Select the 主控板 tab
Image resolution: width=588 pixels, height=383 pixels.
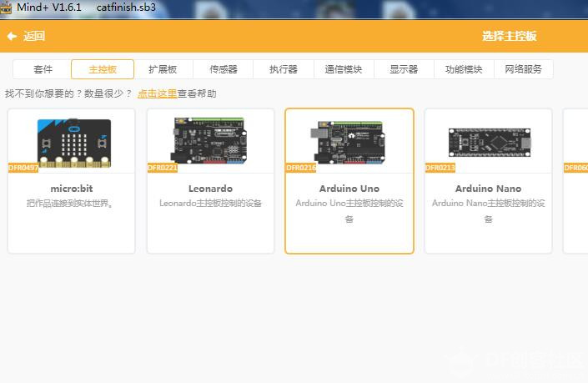pos(103,69)
